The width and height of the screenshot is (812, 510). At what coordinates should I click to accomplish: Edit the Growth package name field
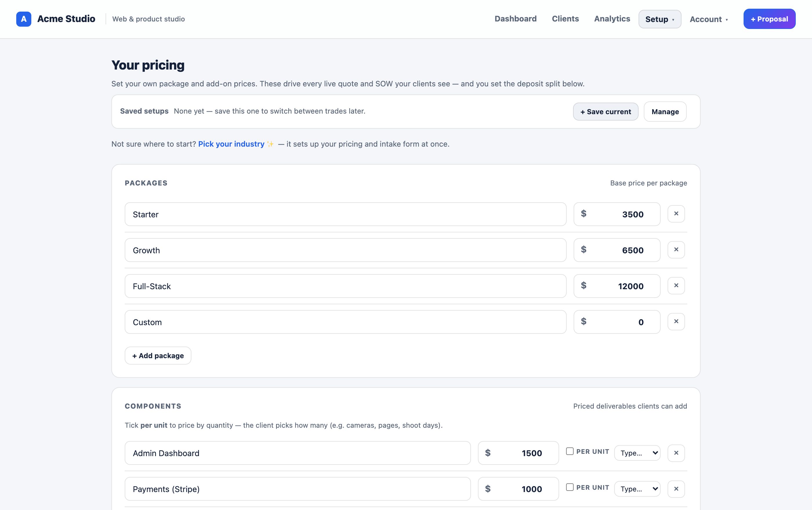coord(345,250)
